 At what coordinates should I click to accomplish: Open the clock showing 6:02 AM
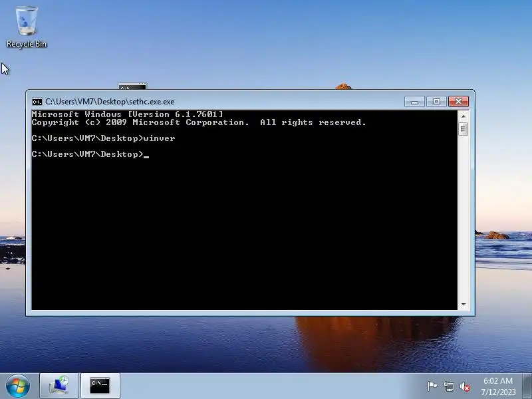coord(498,386)
